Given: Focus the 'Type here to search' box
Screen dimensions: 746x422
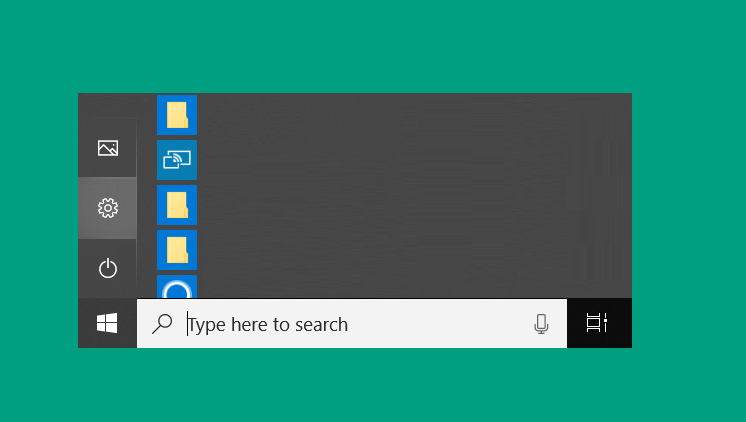Looking at the screenshot, I should click(352, 324).
